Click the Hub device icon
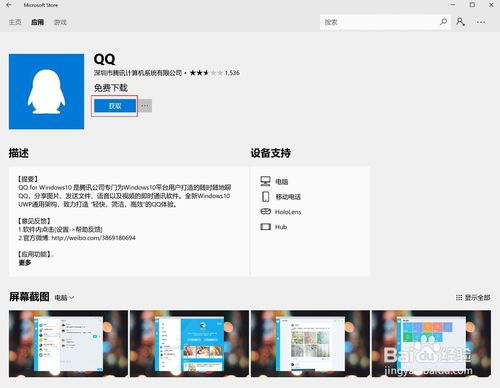 (265, 227)
